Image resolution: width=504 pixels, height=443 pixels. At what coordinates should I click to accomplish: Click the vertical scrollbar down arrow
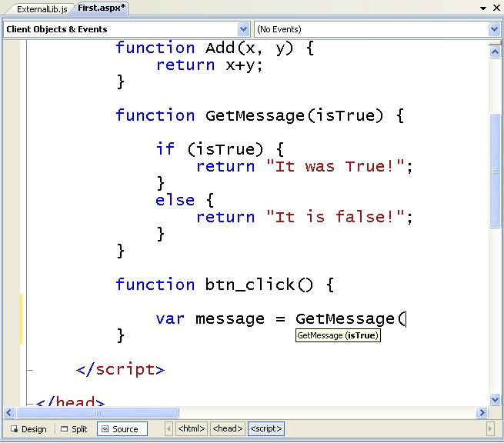(495, 399)
